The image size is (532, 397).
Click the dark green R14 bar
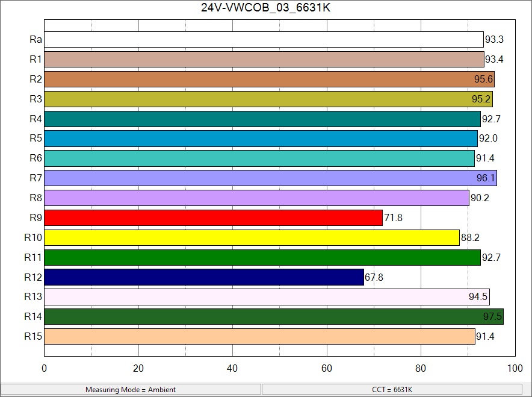pyautogui.click(x=274, y=316)
